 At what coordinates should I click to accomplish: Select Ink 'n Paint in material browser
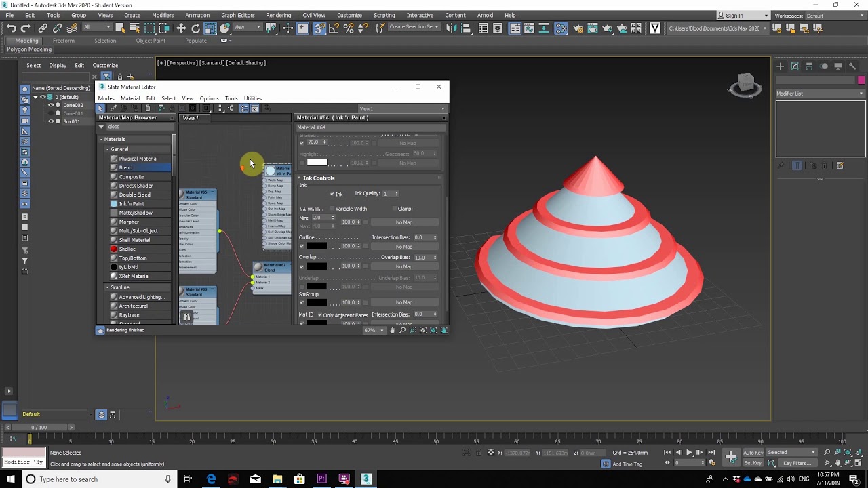[132, 204]
